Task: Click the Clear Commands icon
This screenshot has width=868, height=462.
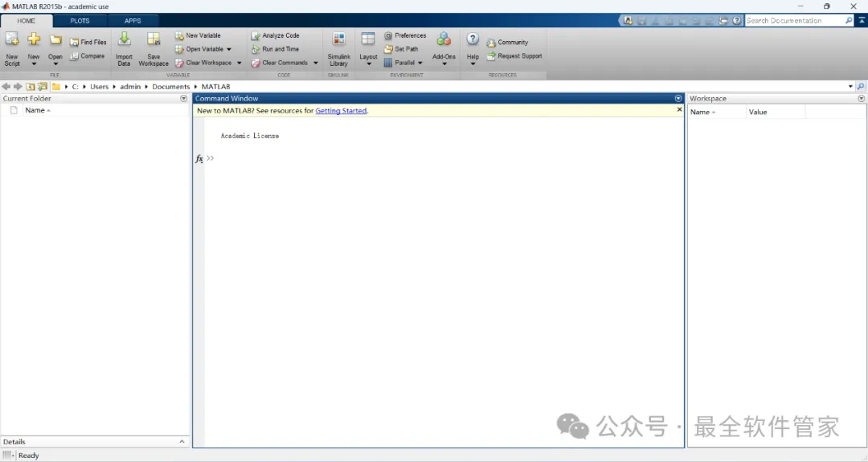Action: (256, 63)
